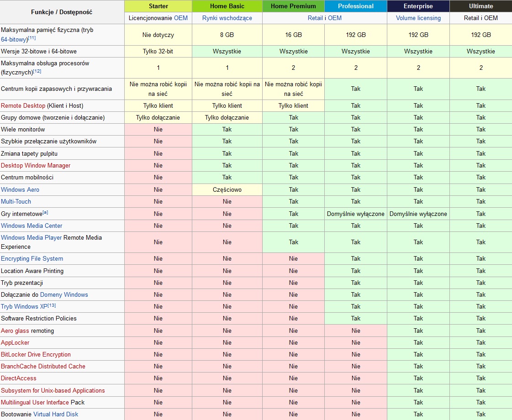Click Nie dotyczy in the Starter column
The width and height of the screenshot is (512, 420).
pyautogui.click(x=158, y=35)
